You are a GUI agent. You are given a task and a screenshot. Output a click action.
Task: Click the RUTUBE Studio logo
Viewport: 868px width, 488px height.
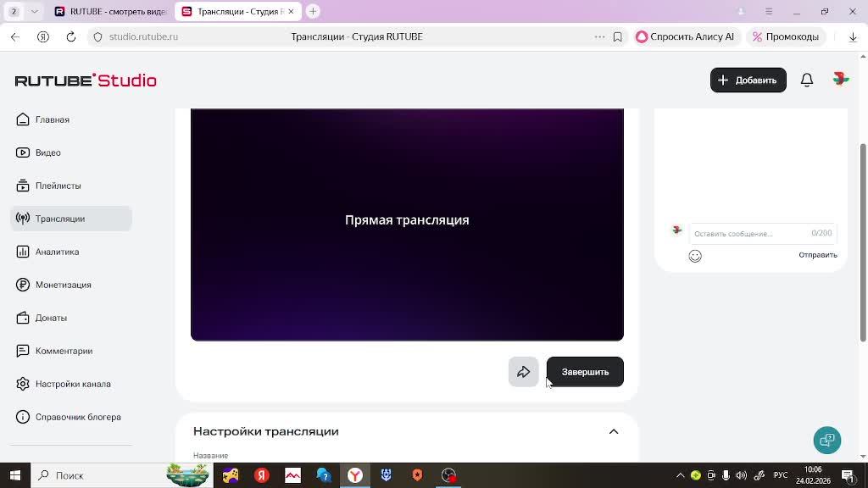point(86,80)
